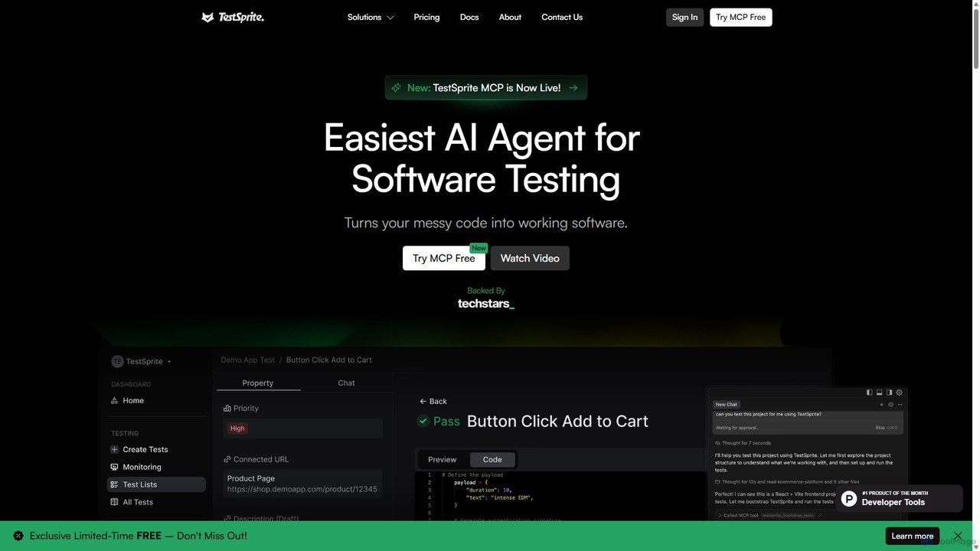980x551 pixels.
Task: Click the plus icon to start new chat
Action: pos(882,405)
